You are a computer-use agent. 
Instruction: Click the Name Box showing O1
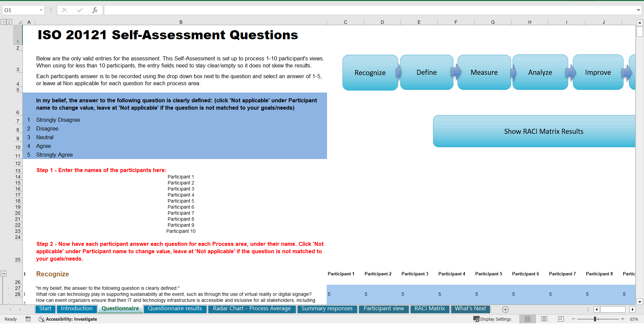pyautogui.click(x=20, y=10)
